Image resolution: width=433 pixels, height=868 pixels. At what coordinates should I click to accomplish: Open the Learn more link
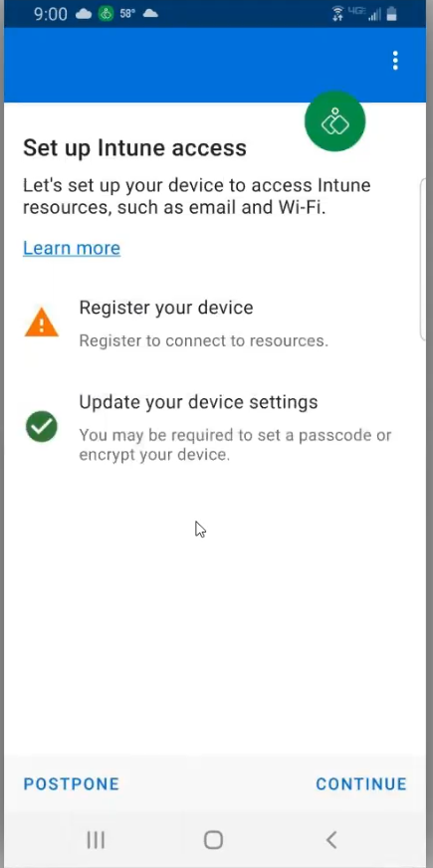72,248
